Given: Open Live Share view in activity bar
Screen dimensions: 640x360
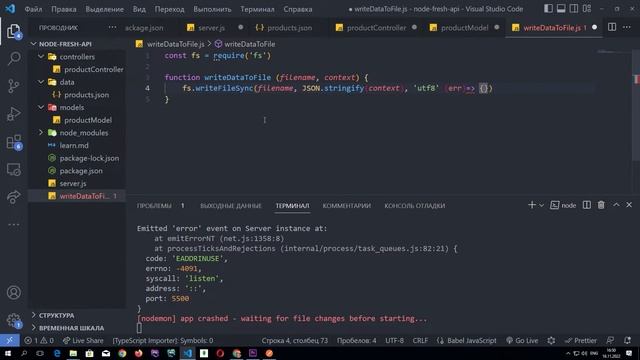Looking at the screenshot, I should pos(13,197).
